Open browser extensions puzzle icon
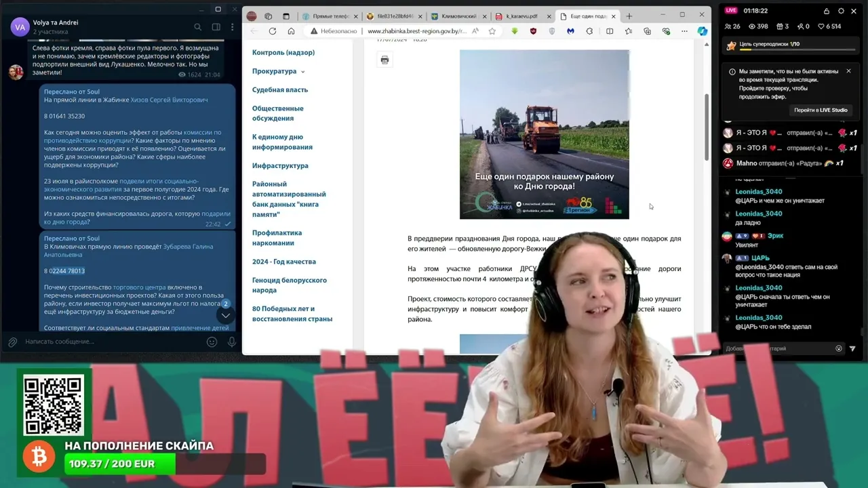 pos(589,31)
